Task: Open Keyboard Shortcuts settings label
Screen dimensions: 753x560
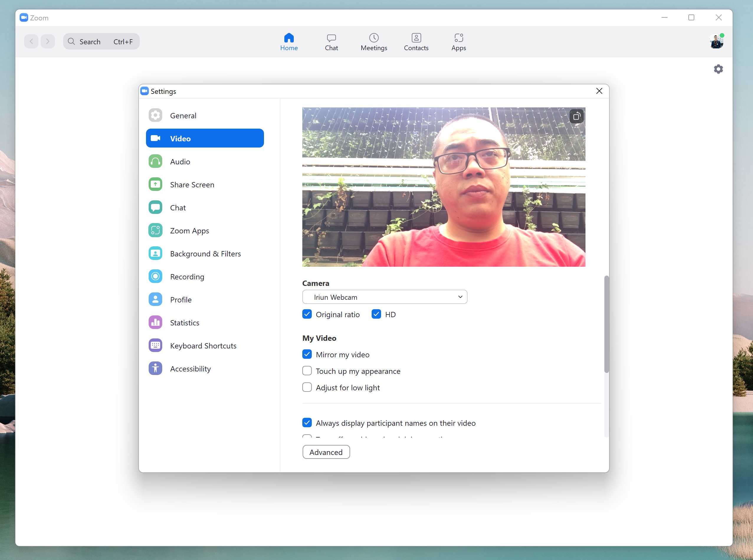Action: click(203, 346)
